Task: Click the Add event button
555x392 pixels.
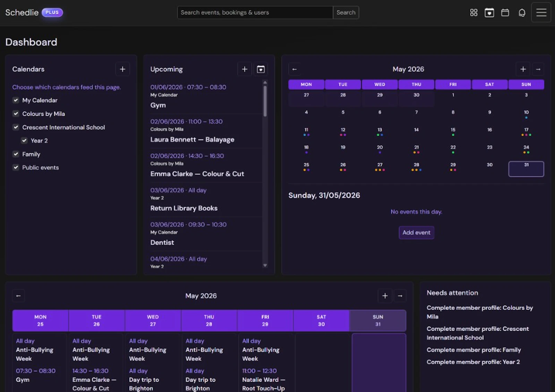Action: pyautogui.click(x=416, y=233)
